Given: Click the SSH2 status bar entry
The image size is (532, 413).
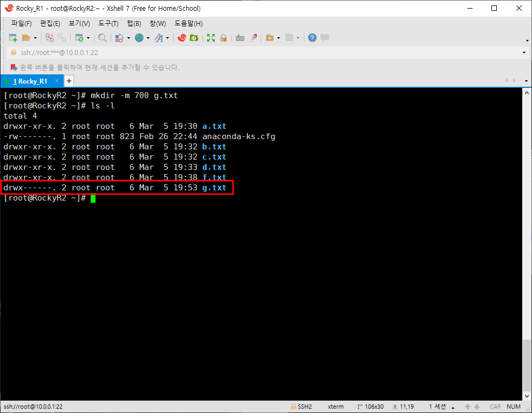Looking at the screenshot, I should [301, 407].
